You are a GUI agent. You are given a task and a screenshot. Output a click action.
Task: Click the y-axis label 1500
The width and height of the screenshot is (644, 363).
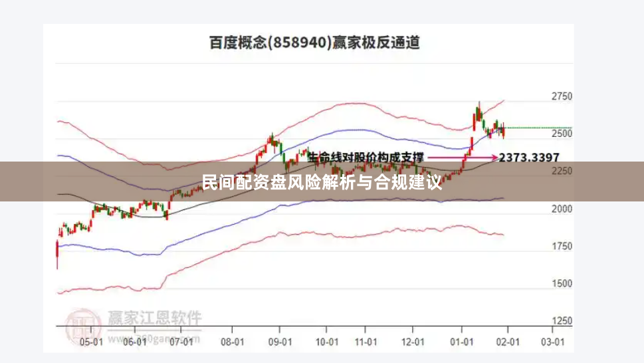pos(562,283)
